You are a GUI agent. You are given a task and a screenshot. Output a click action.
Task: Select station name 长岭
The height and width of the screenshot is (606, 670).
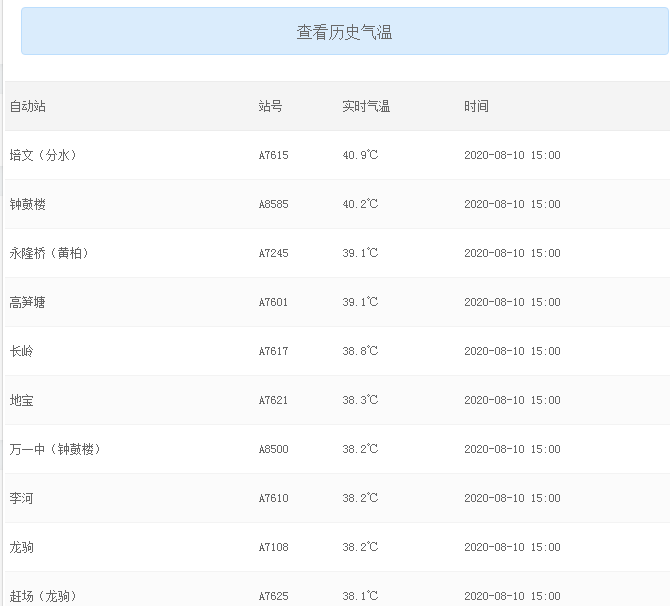(x=22, y=351)
